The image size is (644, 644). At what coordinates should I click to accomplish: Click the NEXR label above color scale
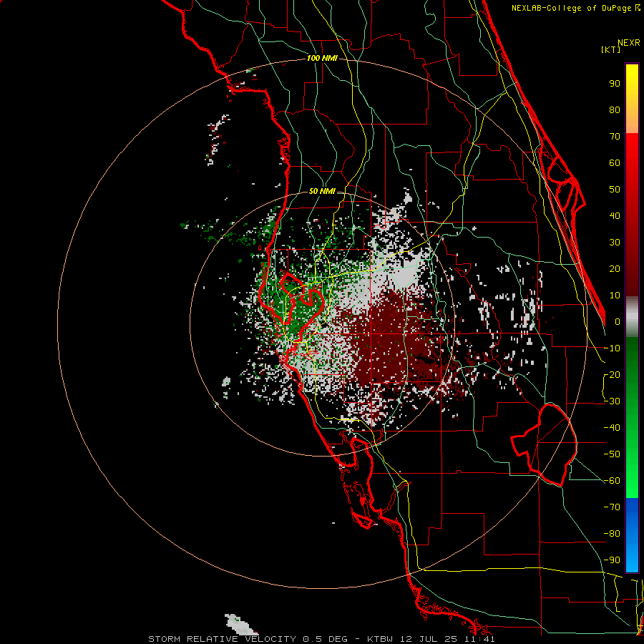click(x=629, y=43)
